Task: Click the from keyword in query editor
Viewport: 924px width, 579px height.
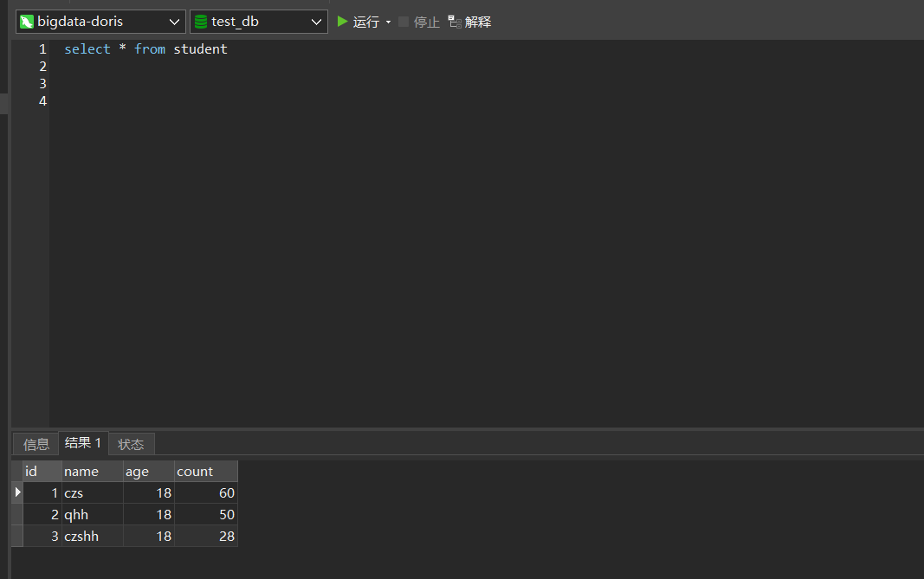Action: tap(150, 48)
